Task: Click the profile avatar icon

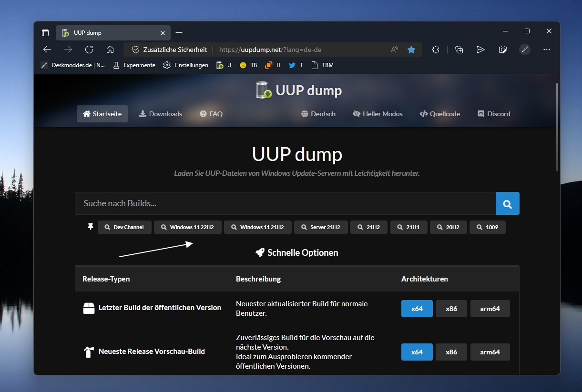Action: click(x=524, y=50)
